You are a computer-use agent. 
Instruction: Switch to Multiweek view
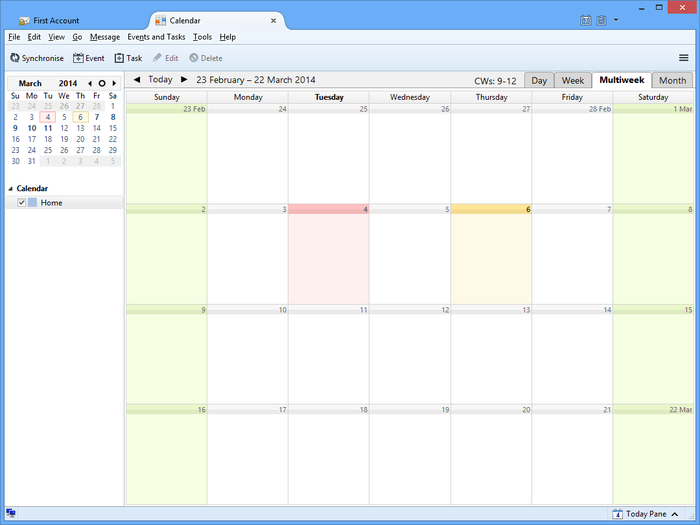point(621,80)
